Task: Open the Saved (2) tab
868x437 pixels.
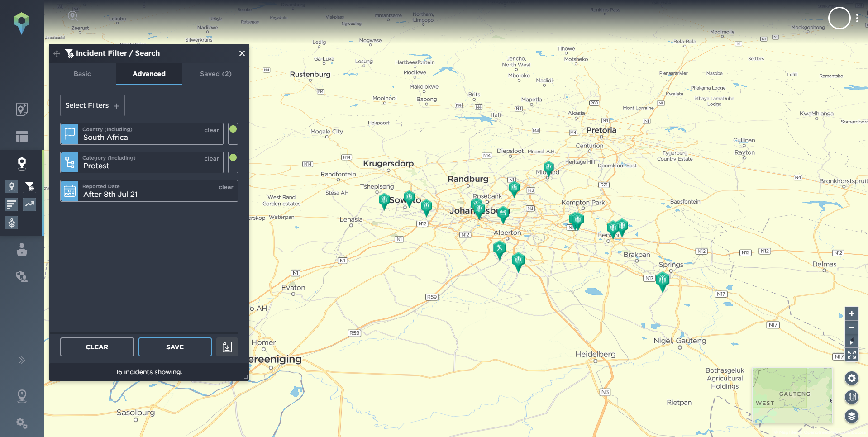Action: 216,74
